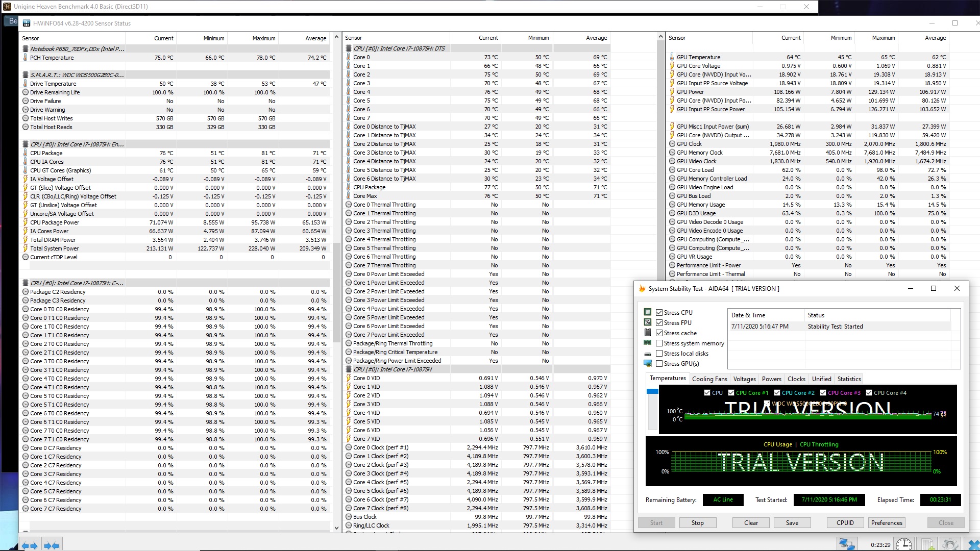Click the chip icon beside Stress CPU
Image resolution: width=980 pixels, height=551 pixels.
[x=648, y=312]
